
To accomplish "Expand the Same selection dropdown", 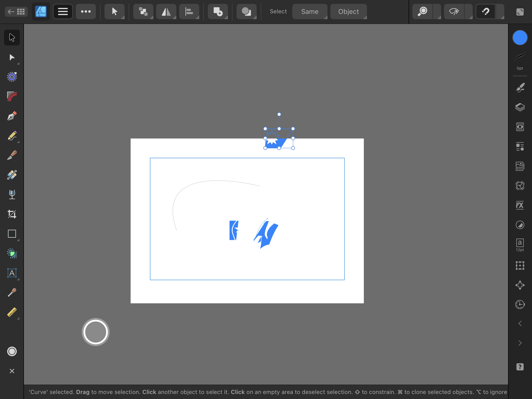I will (x=310, y=11).
